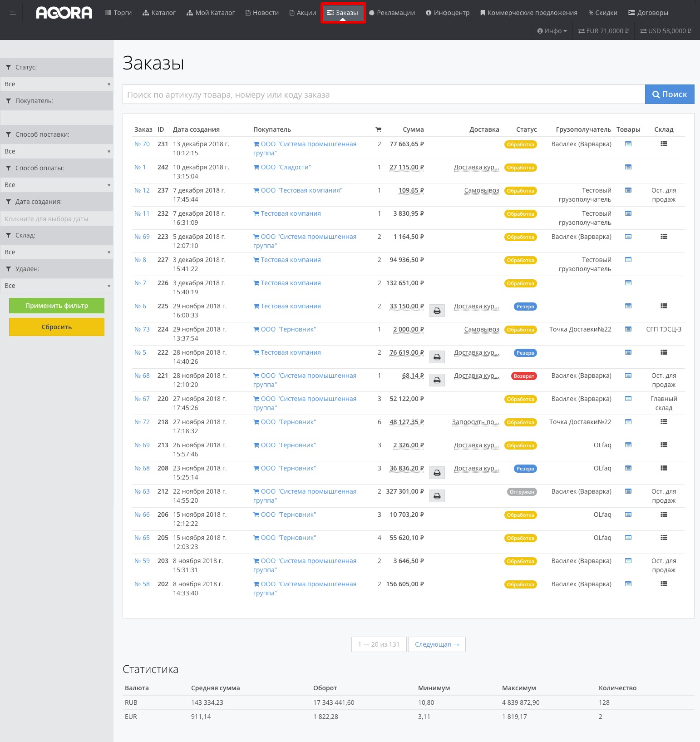Image resolution: width=700 pixels, height=742 pixels.
Task: Print order ID 225 via printer icon
Action: (437, 311)
